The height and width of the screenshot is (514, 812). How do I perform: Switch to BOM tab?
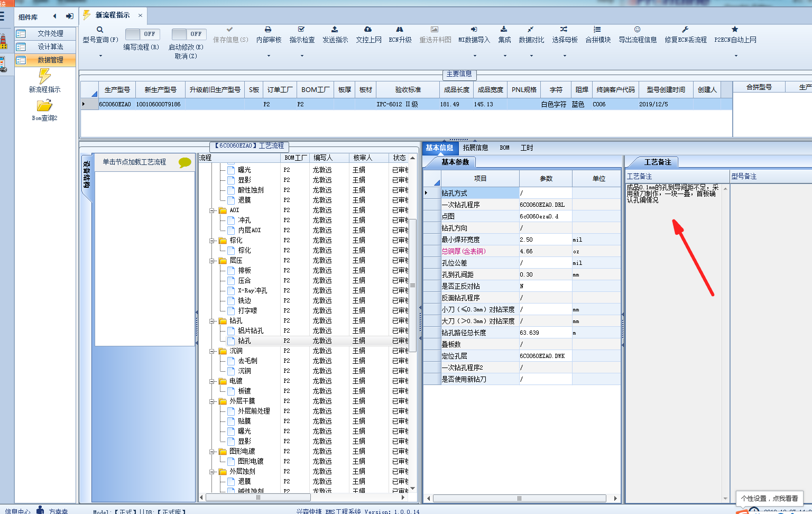coord(504,148)
